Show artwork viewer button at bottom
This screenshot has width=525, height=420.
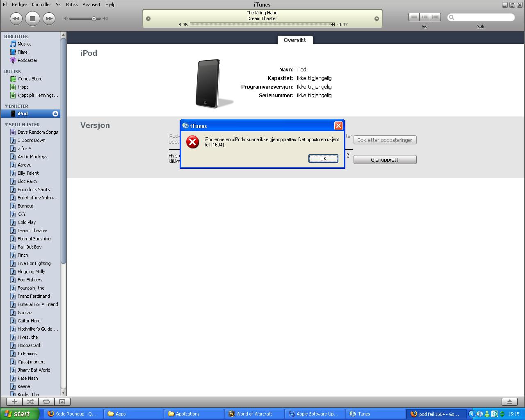pos(62,402)
